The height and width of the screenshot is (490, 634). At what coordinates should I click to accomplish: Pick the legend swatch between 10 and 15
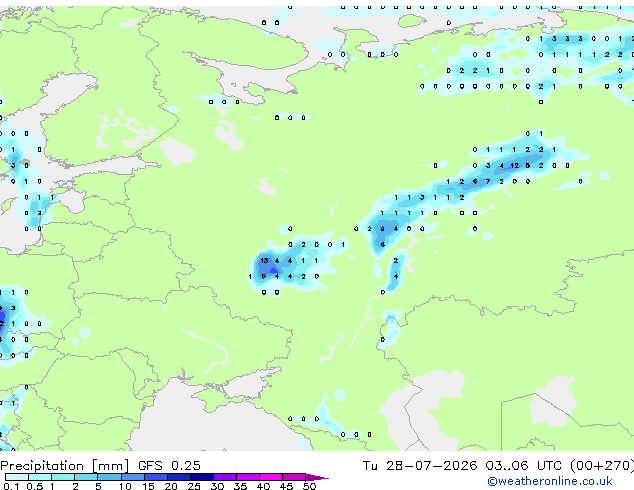pos(133,477)
